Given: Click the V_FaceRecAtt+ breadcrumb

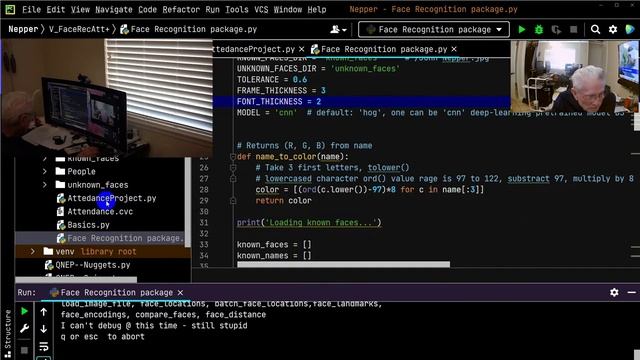Looking at the screenshot, I should pyautogui.click(x=79, y=29).
